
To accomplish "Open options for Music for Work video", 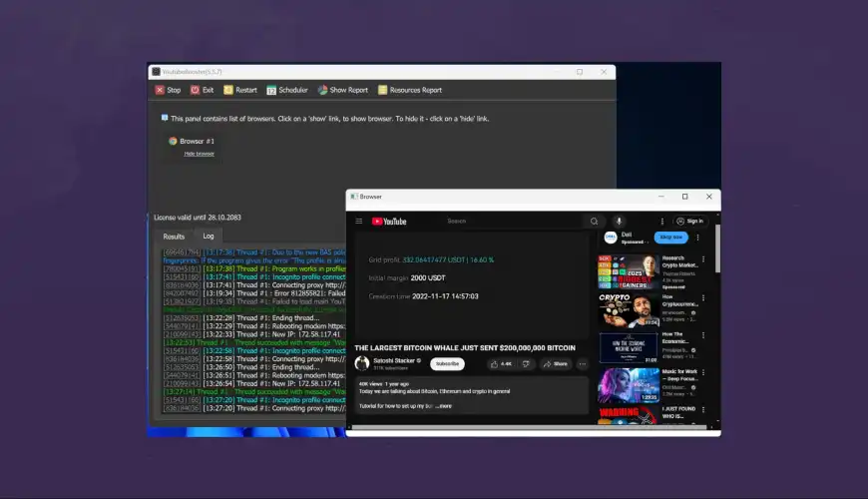I will coord(703,372).
